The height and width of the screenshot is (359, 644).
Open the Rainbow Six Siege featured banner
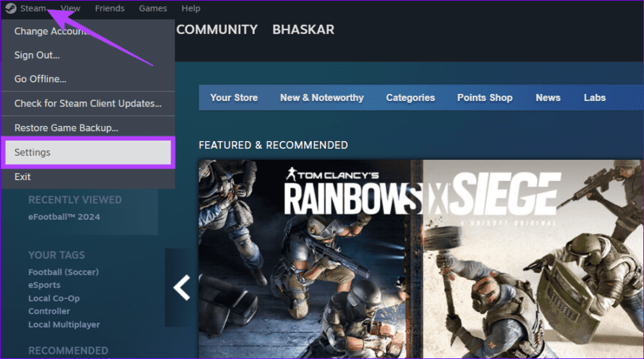point(420,259)
